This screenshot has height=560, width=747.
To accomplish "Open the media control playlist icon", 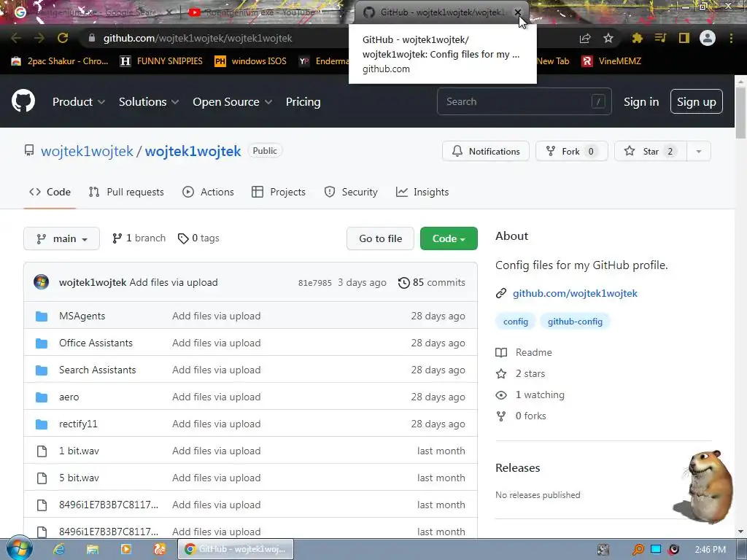I will coord(660,38).
